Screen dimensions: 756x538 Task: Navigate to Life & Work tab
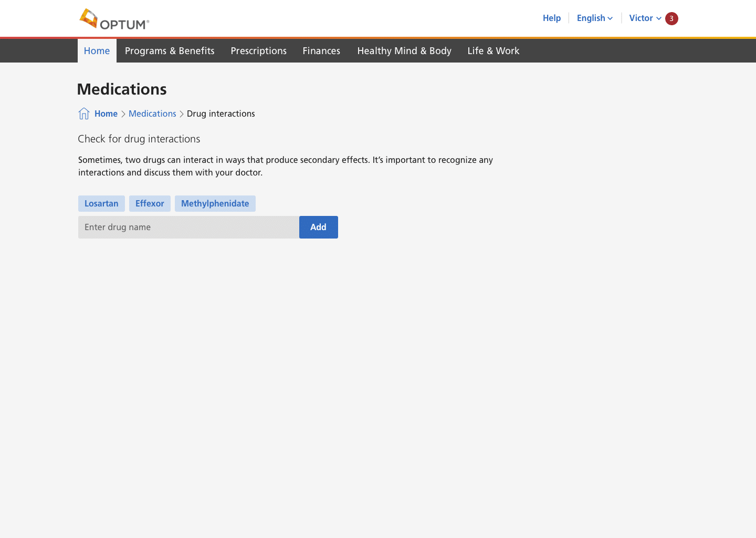tap(493, 51)
